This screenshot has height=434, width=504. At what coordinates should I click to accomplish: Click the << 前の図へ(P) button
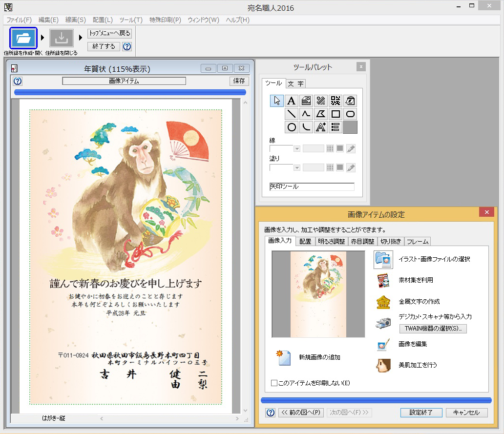301,413
